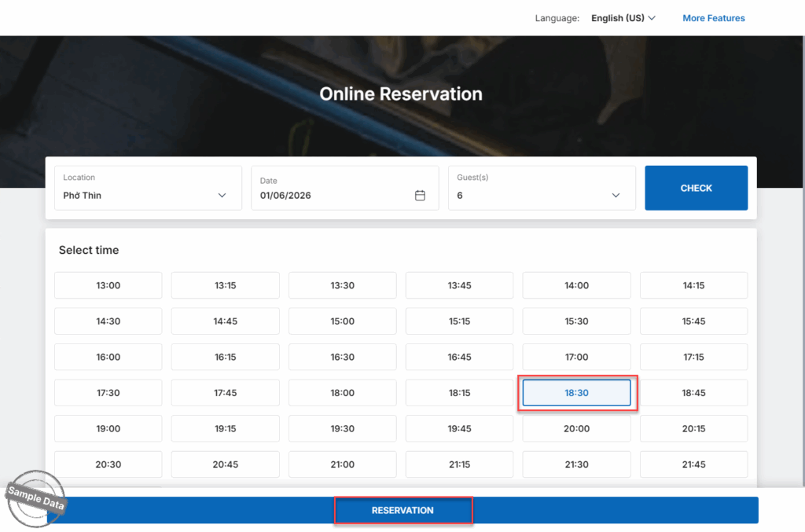Click the date input showing 01/06/2026
The width and height of the screenshot is (805, 532).
point(330,196)
